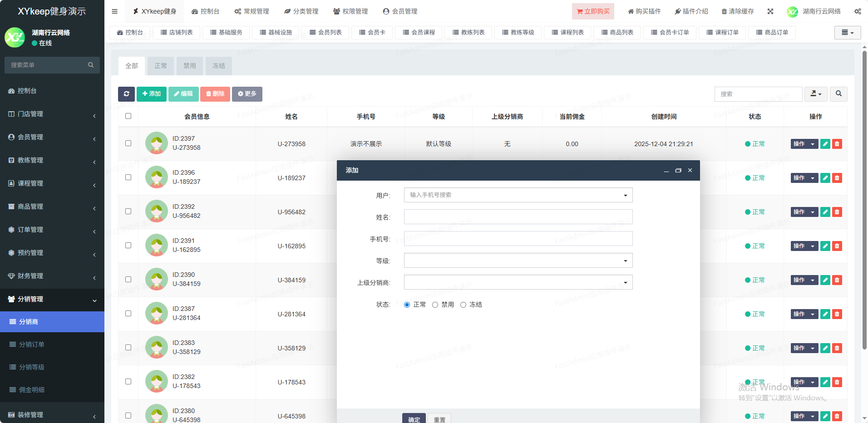Click the fullscreen icon in top bar
The image size is (868, 423).
(x=770, y=11)
